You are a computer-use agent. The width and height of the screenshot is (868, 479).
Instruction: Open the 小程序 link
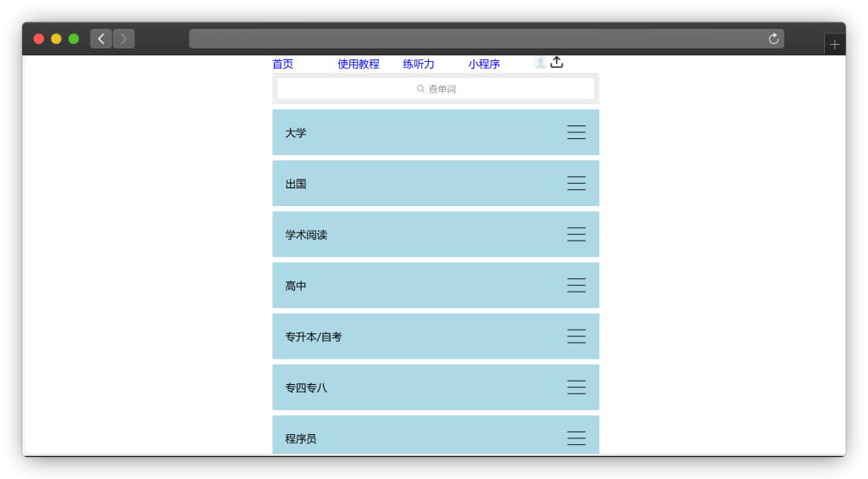pos(484,64)
